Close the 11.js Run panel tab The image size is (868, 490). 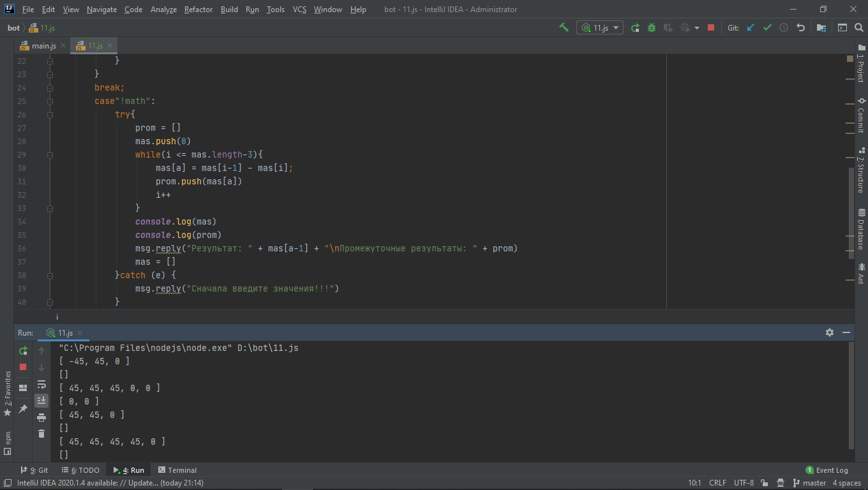(80, 333)
